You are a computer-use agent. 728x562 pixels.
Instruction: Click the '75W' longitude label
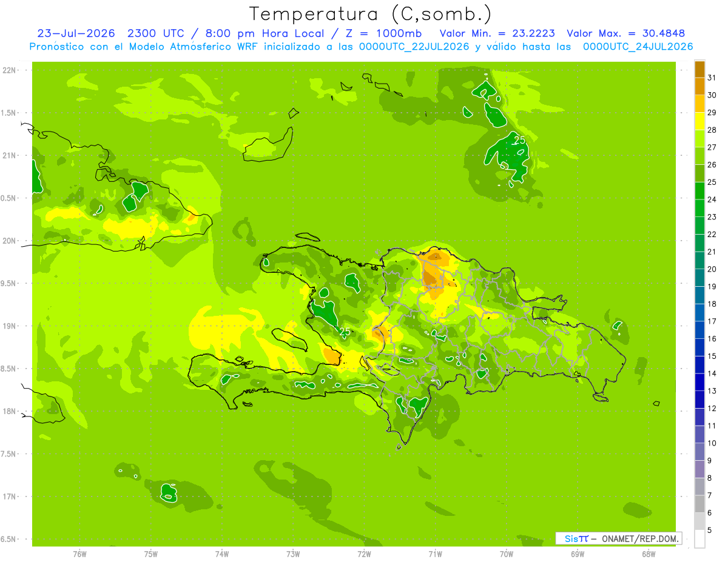pos(150,554)
